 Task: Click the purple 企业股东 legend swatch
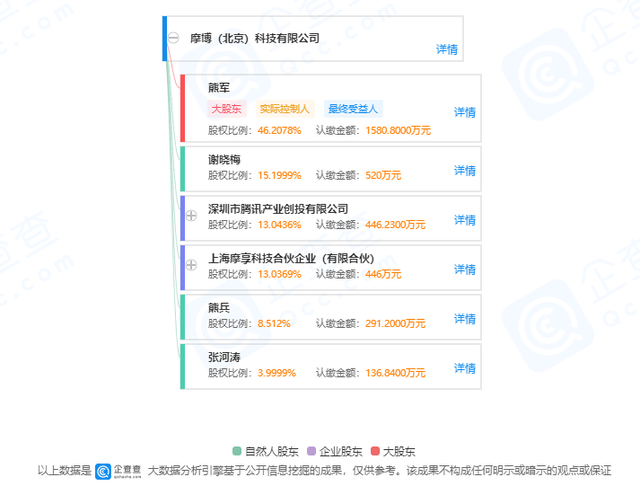311,451
